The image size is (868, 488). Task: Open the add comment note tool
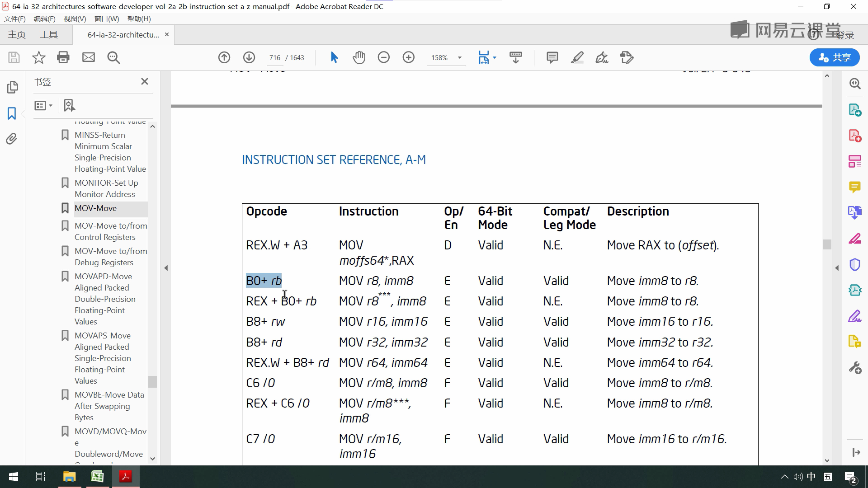click(552, 57)
